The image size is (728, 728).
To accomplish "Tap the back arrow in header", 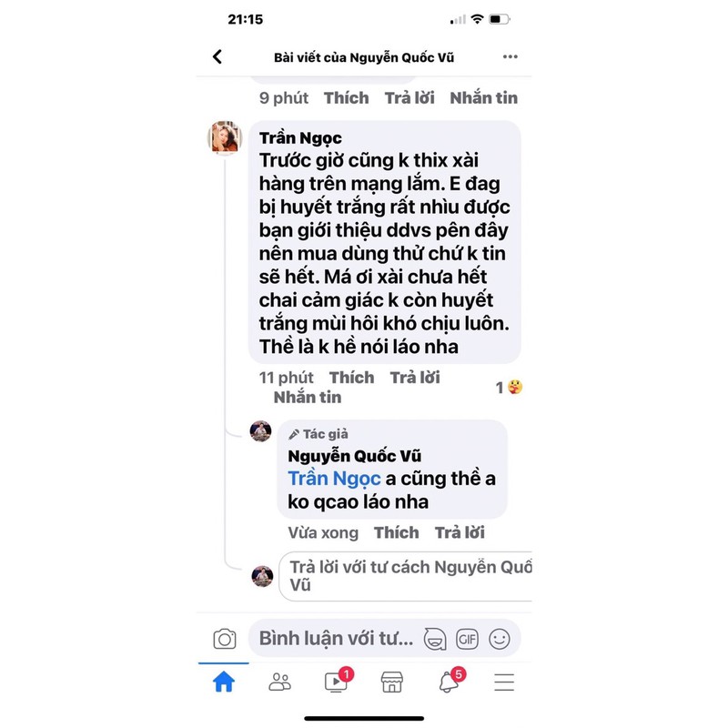I will pyautogui.click(x=217, y=56).
